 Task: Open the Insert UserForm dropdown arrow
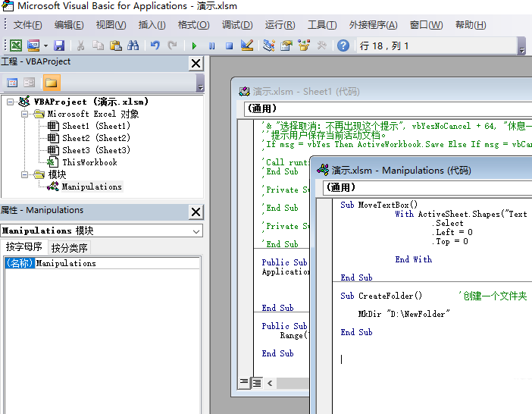45,45
